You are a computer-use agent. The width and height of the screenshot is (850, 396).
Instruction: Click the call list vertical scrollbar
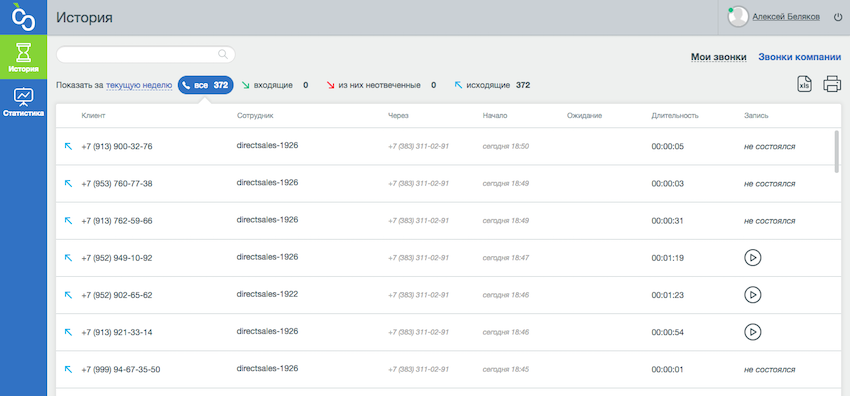click(x=837, y=151)
